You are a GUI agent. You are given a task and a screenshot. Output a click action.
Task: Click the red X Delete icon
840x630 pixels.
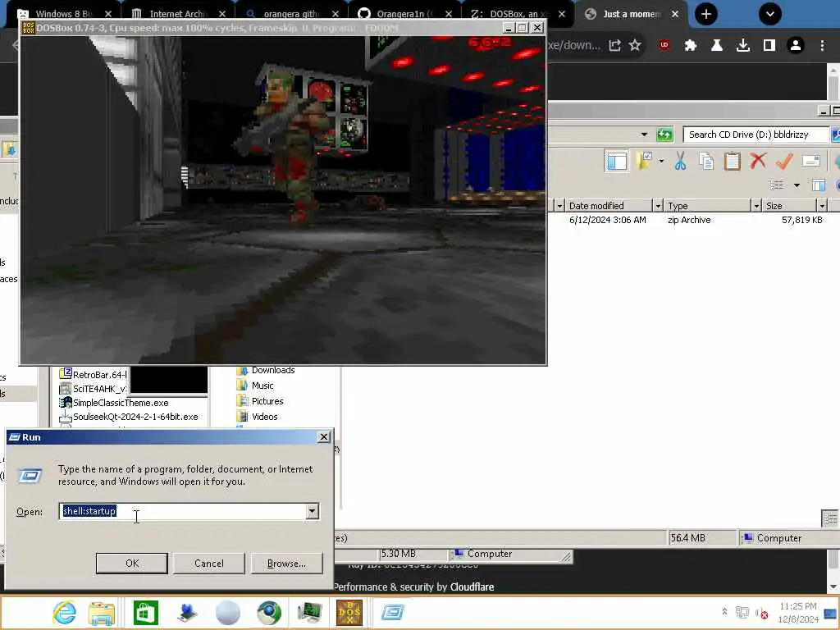(x=758, y=161)
